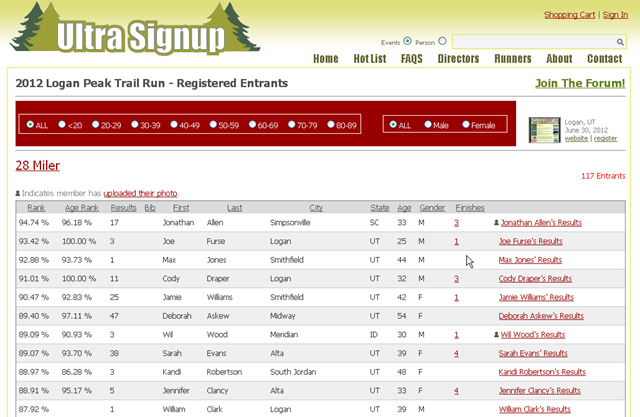Image resolution: width=640 pixels, height=417 pixels.
Task: Click the uploaded their photo link
Action: 140,193
